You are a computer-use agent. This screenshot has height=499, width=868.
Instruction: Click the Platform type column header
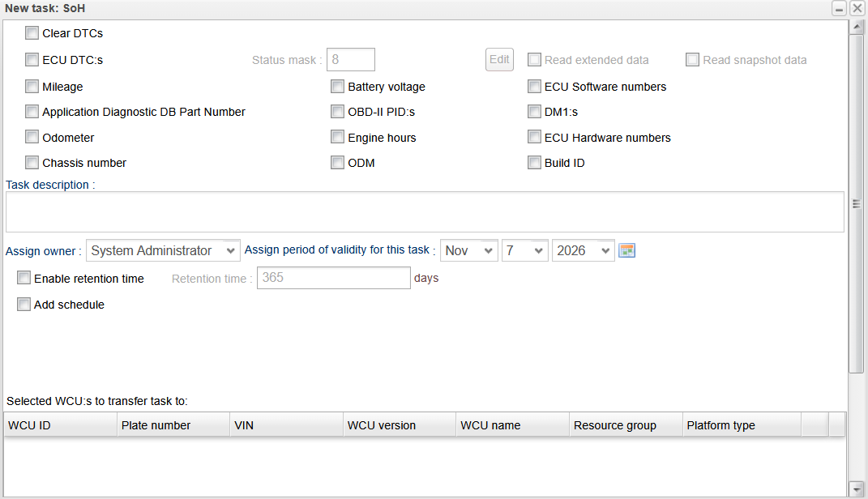[739, 425]
